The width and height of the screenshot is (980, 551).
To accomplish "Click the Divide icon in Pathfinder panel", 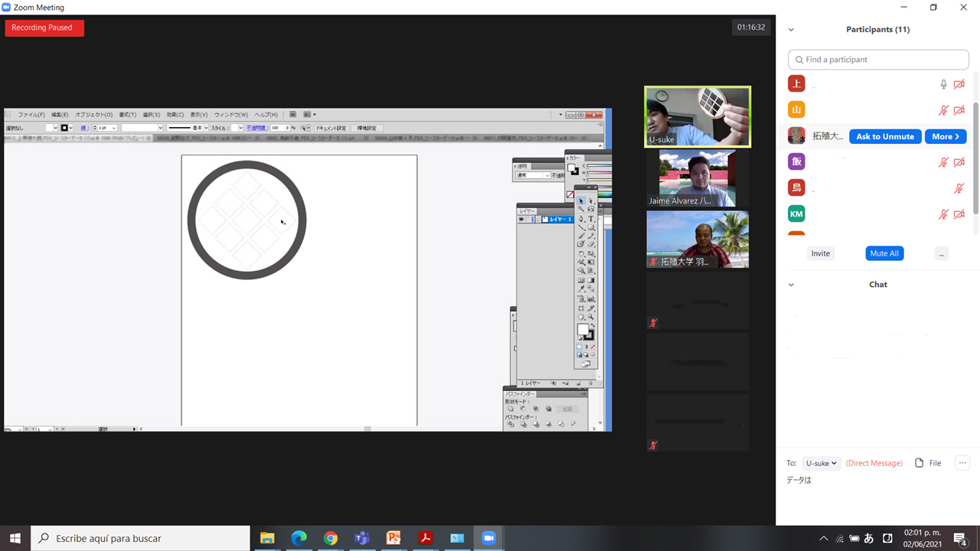I will point(511,424).
